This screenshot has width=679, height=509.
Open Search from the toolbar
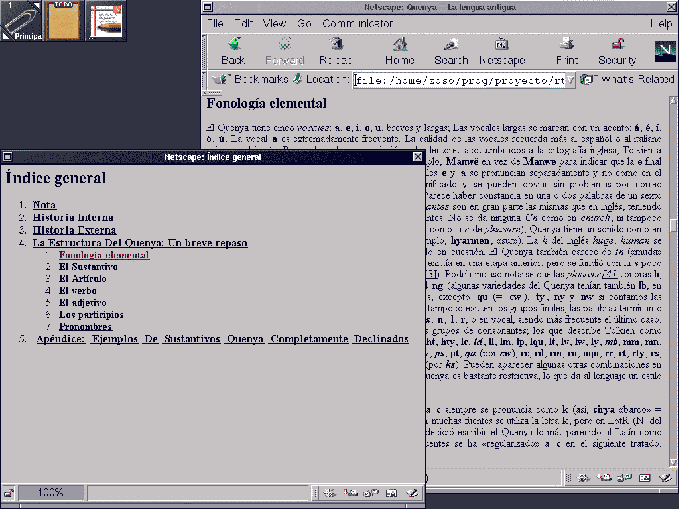[x=451, y=49]
